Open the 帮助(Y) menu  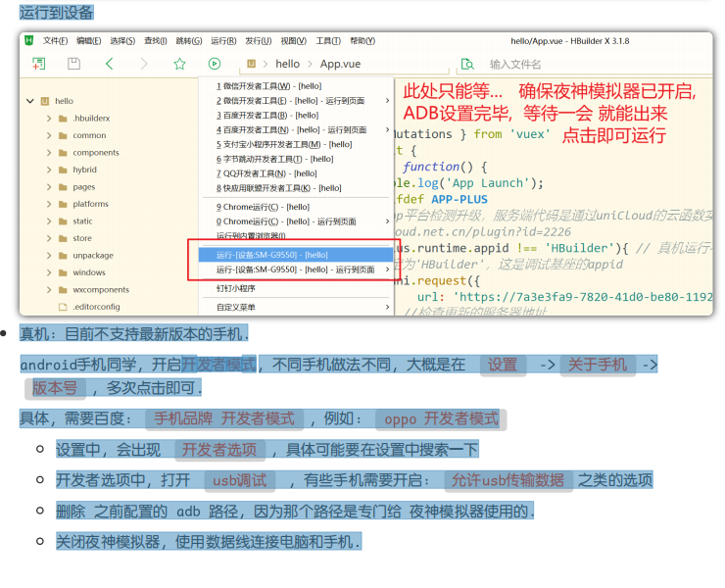coord(362,41)
